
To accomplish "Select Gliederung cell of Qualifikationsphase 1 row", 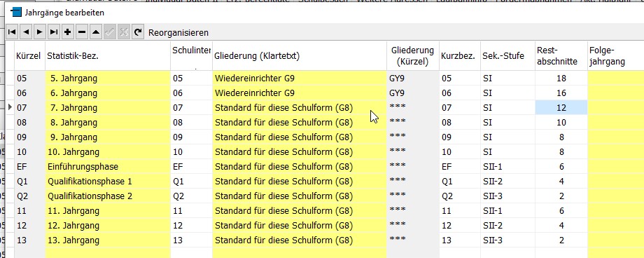I will pyautogui.click(x=300, y=182).
